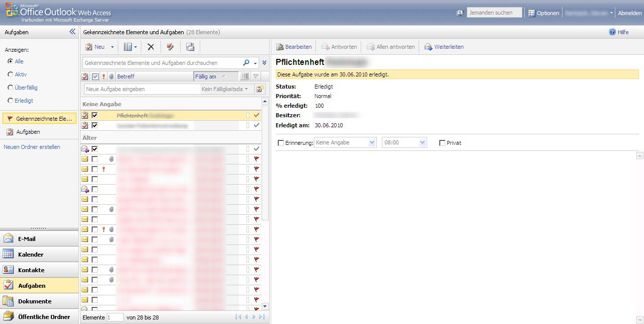644x324 pixels.
Task: Create the quick task via the icon beside Kein Fälligkeitsda
Action: (261, 88)
